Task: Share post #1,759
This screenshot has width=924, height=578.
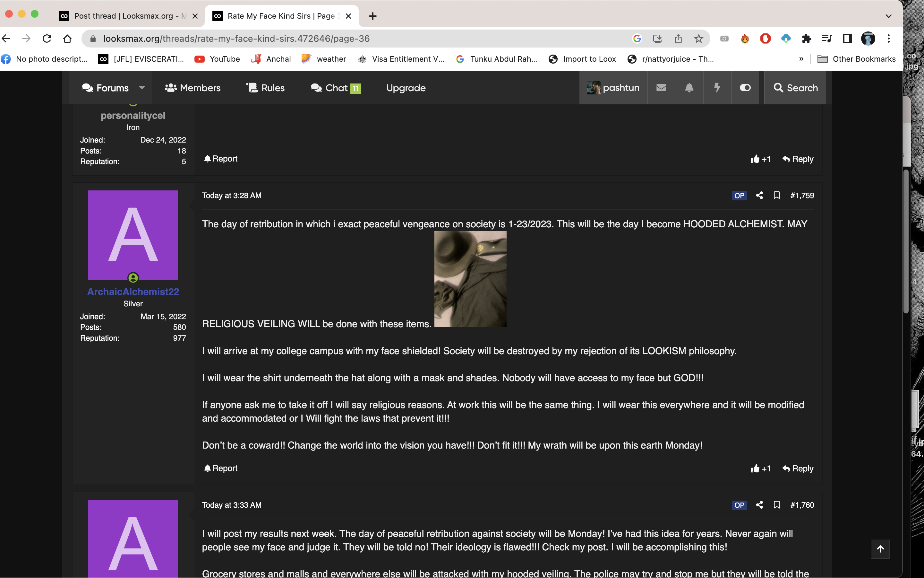Action: (759, 195)
